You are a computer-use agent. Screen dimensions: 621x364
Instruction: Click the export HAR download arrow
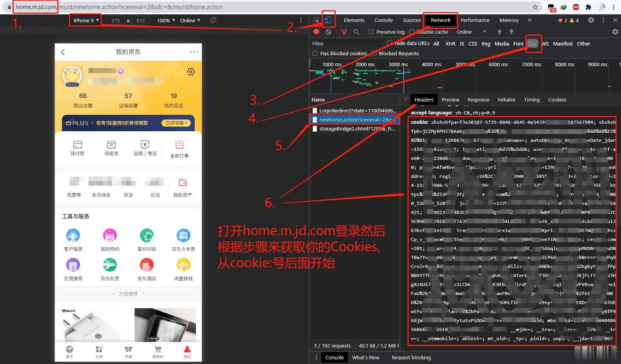tap(511, 32)
